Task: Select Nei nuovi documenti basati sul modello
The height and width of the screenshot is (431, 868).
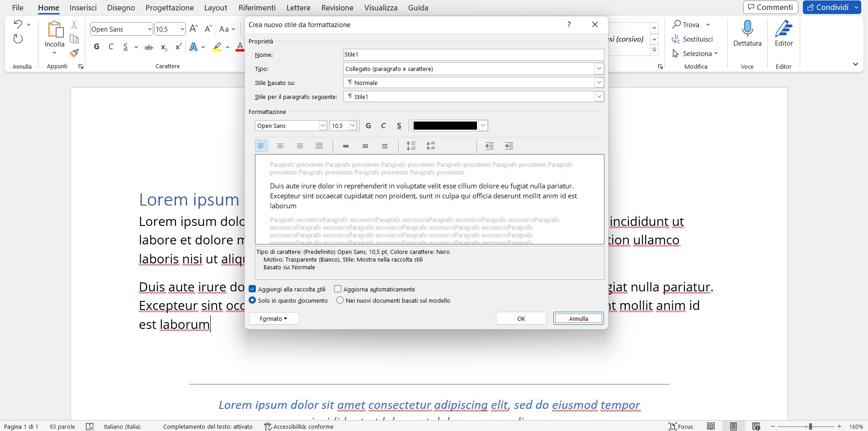Action: coord(340,300)
